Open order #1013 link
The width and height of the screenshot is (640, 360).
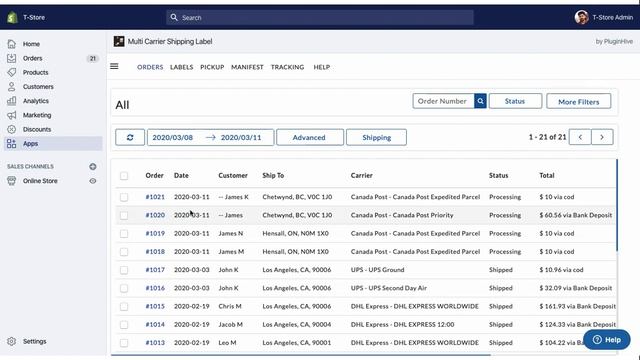(x=155, y=343)
